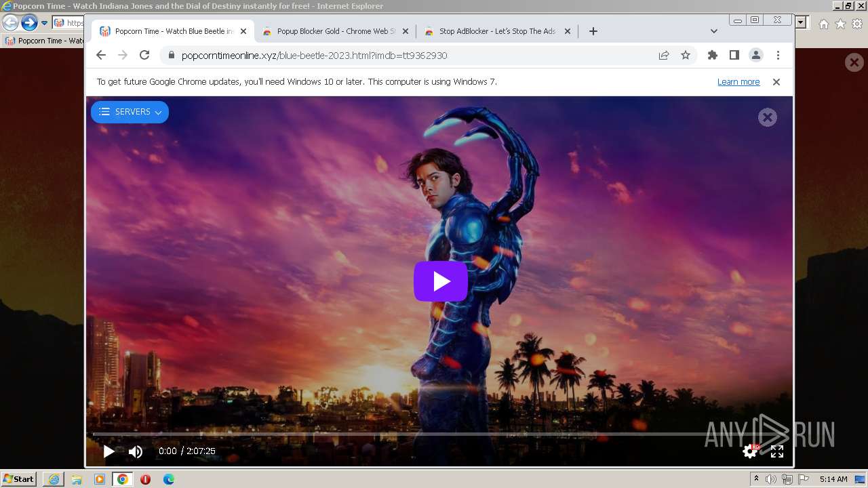Screen dimensions: 868x488
Task: Close the video overlay with round X
Action: [768, 117]
